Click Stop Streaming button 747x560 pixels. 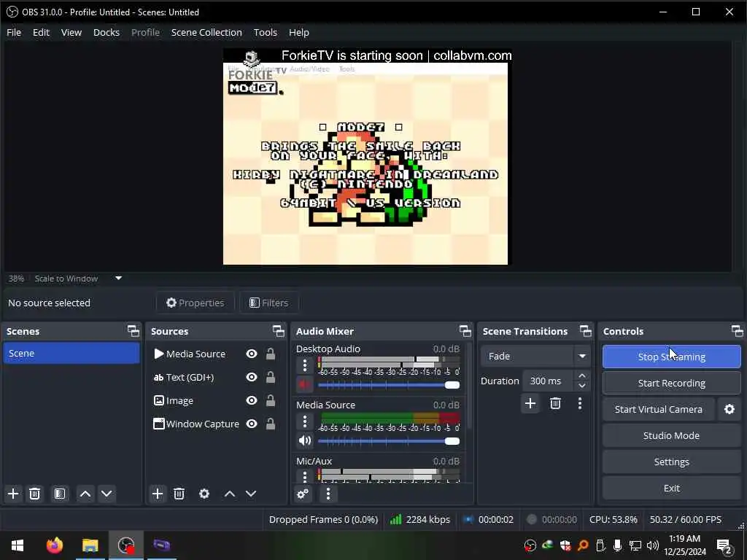[672, 357]
